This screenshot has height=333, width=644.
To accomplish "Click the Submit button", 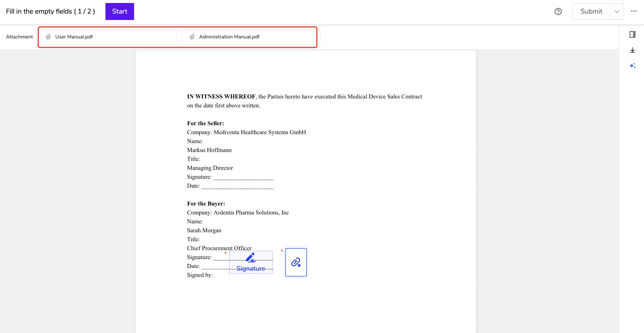I will coord(591,11).
